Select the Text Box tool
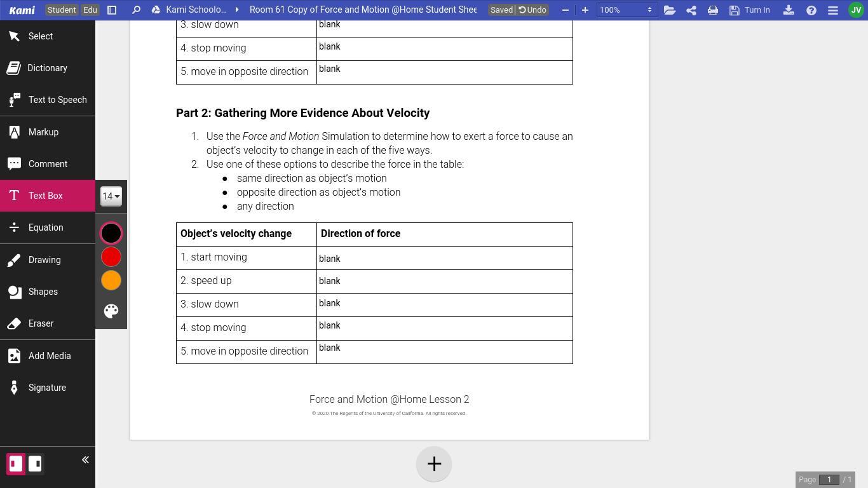This screenshot has height=488, width=868. point(48,196)
